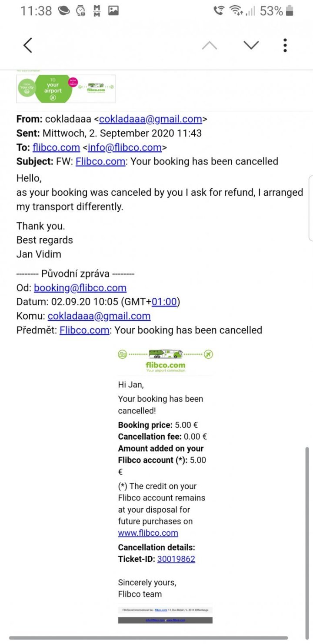
Task: Tap the Wi-Fi icon in status bar
Action: [236, 11]
